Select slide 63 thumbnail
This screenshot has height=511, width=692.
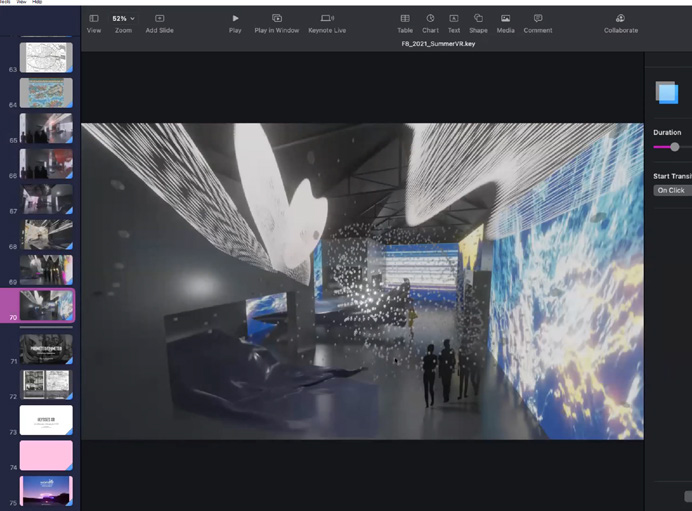pos(46,57)
